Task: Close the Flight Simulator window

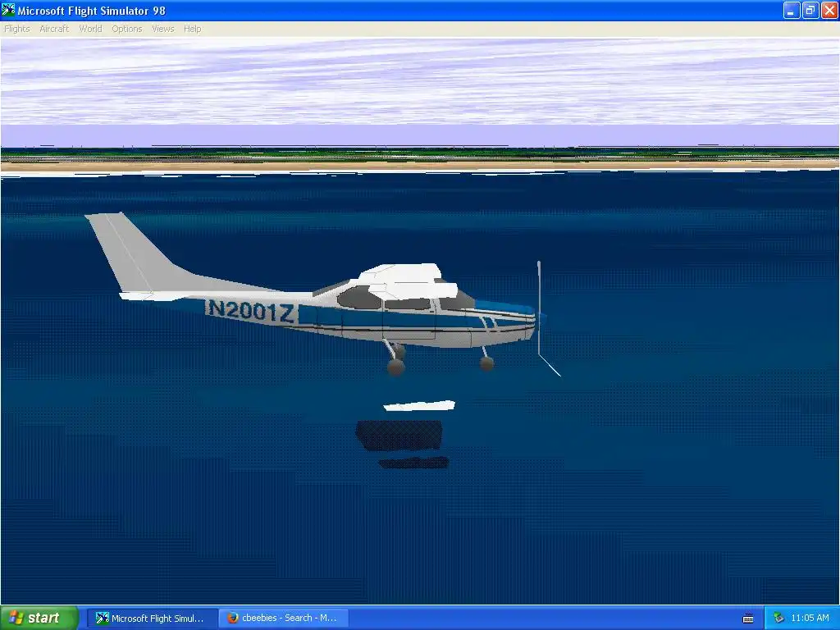Action: [829, 10]
